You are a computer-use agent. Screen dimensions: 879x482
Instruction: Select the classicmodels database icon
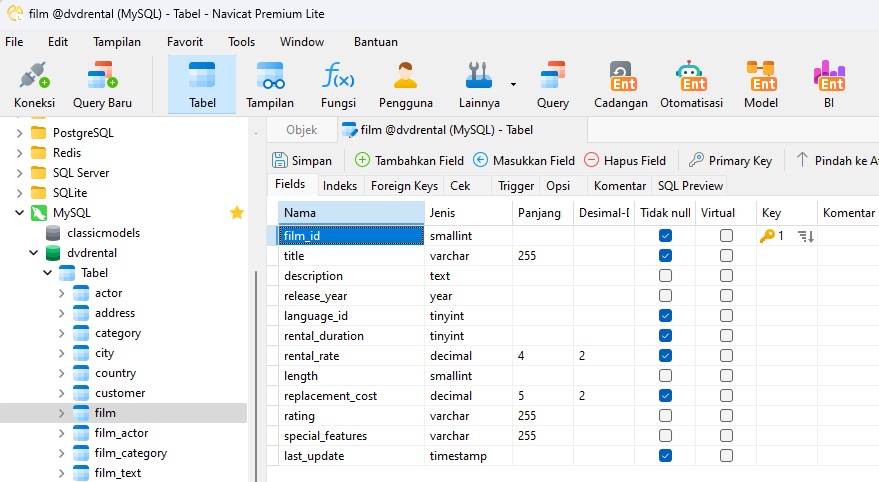[53, 233]
